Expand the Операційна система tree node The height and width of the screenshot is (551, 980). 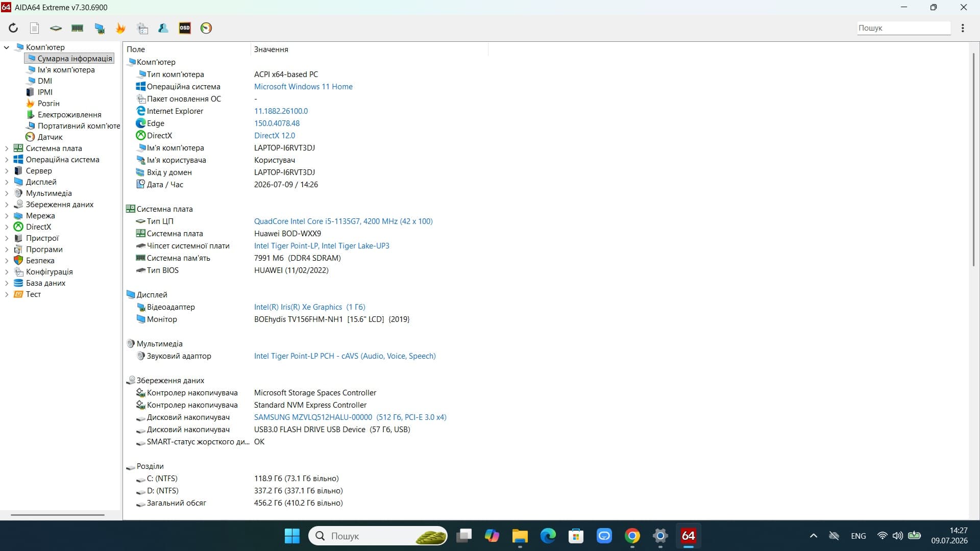click(x=7, y=160)
